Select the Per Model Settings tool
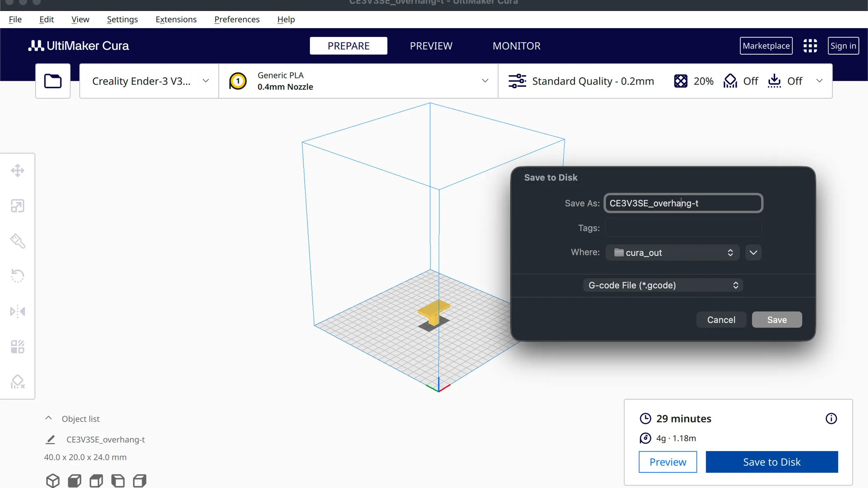Viewport: 868px width, 488px height. pyautogui.click(x=17, y=347)
